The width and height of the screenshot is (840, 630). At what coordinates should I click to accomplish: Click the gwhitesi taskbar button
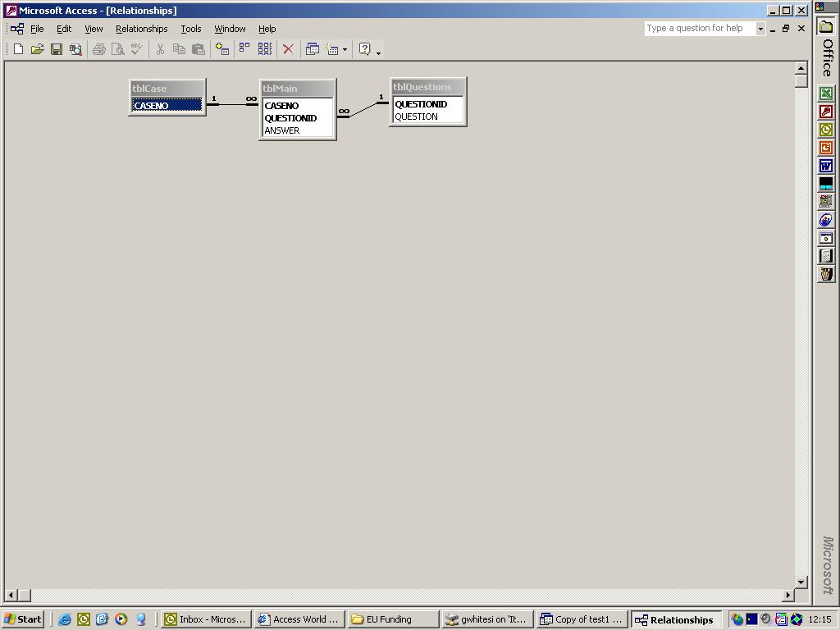[487, 619]
